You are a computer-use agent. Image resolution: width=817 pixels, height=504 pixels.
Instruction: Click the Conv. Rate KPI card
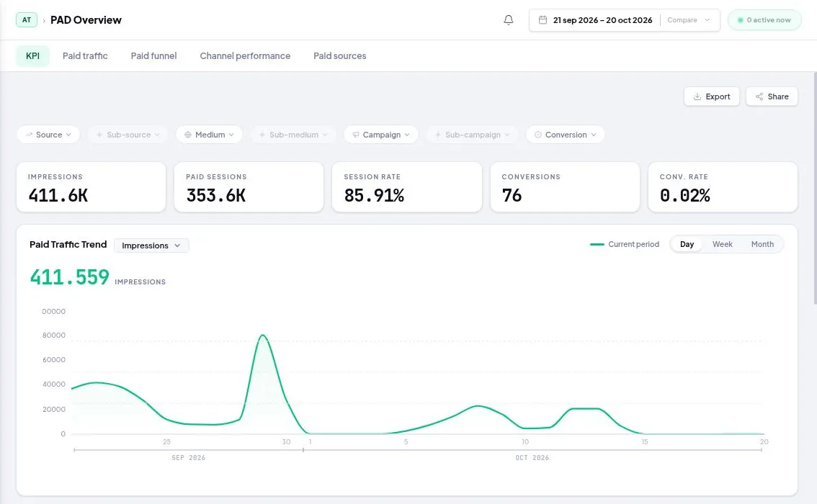pyautogui.click(x=723, y=187)
